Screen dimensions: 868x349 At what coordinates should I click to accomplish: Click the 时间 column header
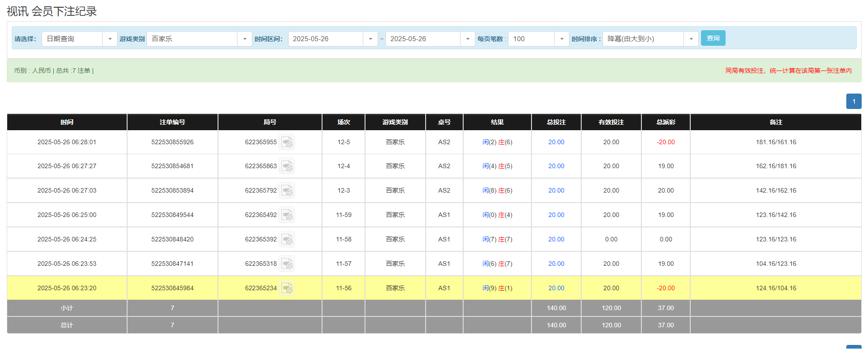tap(67, 122)
